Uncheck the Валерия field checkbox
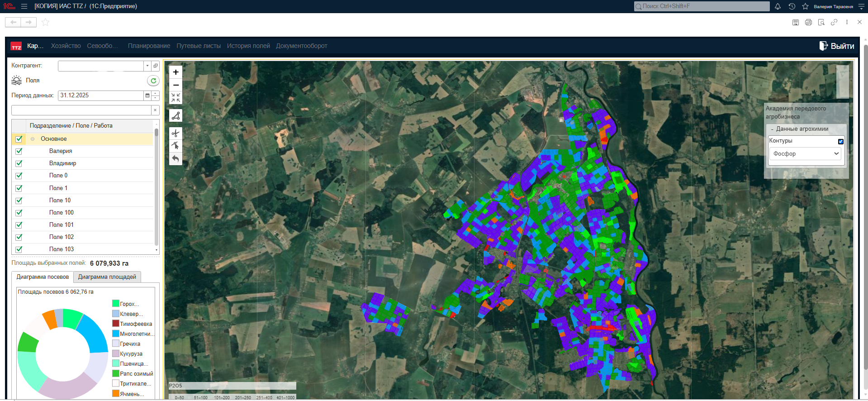The width and height of the screenshot is (868, 401). click(x=19, y=151)
